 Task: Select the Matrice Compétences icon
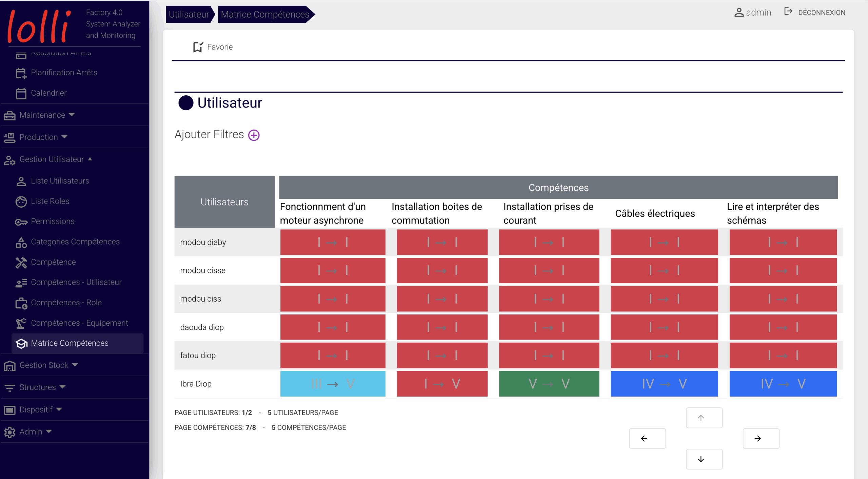[21, 343]
